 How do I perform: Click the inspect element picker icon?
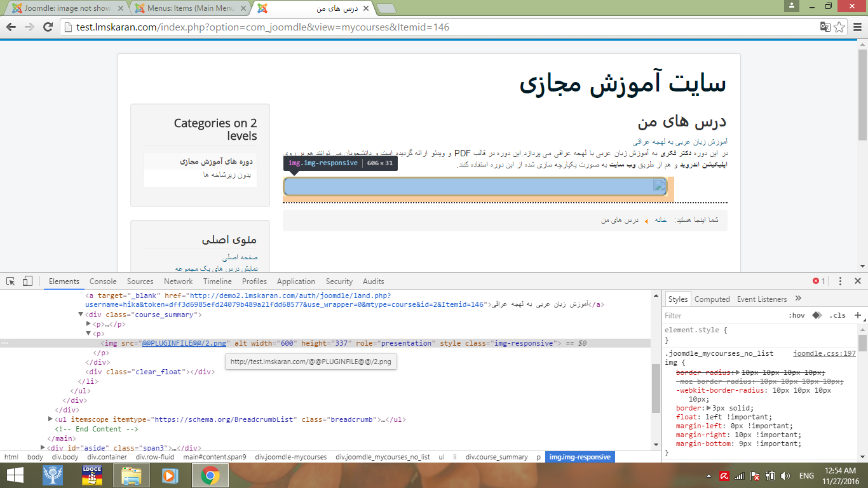click(x=11, y=281)
